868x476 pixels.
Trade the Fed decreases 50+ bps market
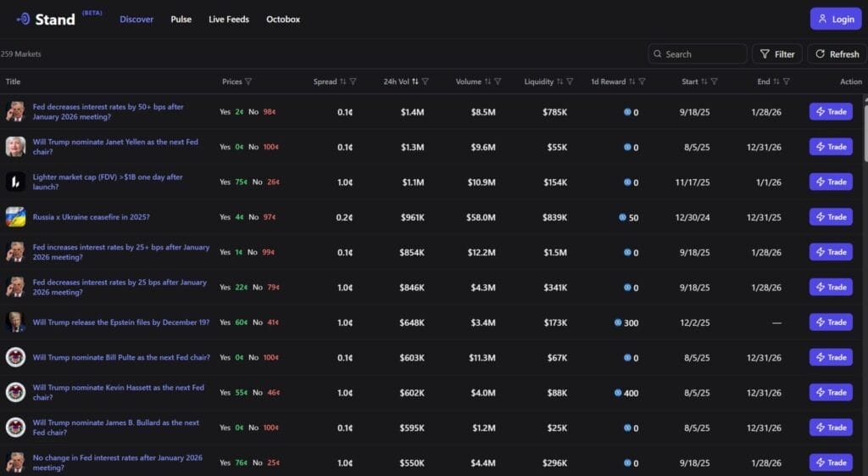[x=831, y=112]
